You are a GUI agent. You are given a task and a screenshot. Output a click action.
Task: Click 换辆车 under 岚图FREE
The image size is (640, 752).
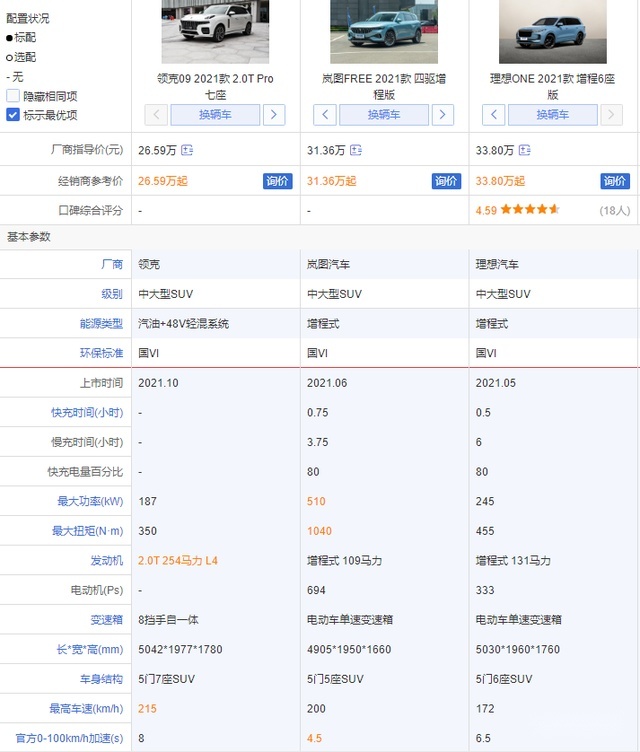[384, 115]
